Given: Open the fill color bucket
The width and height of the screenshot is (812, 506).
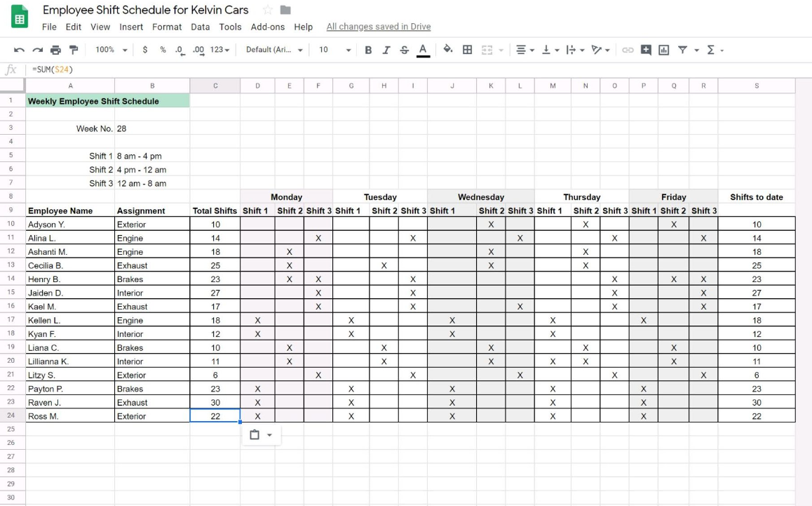Looking at the screenshot, I should [x=448, y=49].
